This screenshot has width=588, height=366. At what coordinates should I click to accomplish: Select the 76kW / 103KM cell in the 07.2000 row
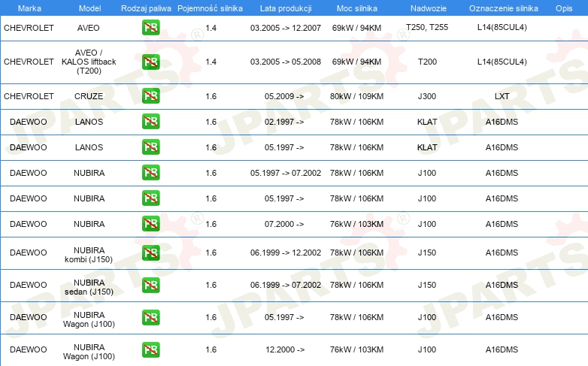pyautogui.click(x=356, y=224)
